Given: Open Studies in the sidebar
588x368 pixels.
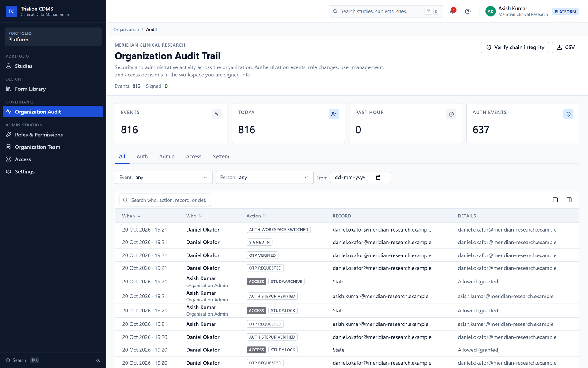Looking at the screenshot, I should (53, 66).
